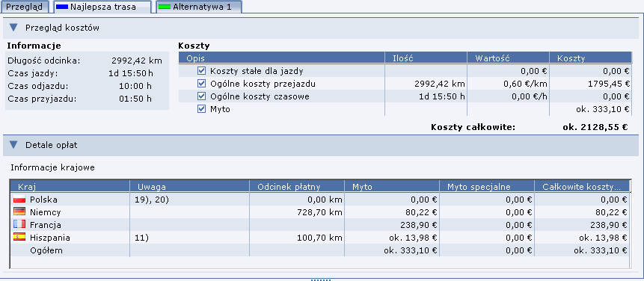Toggle the Ogólne koszty przejazdu checkbox
The image size is (644, 281).
pyautogui.click(x=201, y=84)
